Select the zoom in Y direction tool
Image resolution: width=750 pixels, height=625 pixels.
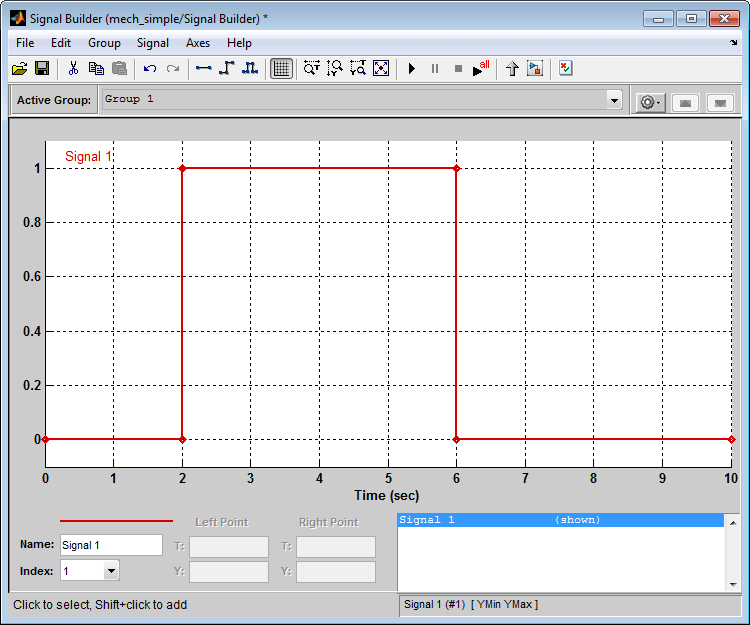tap(335, 69)
